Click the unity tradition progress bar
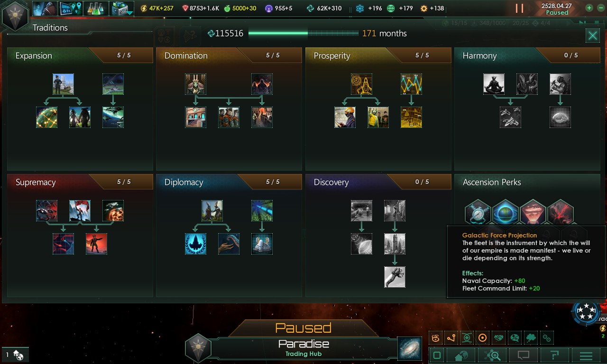This screenshot has height=364, width=607. [303, 33]
